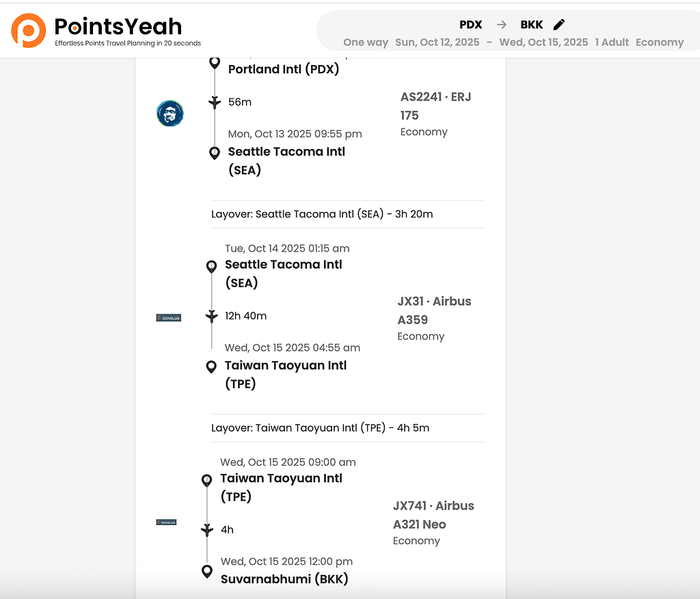Click the arrow between PDX and BKK
This screenshot has height=599, width=700.
pos(501,25)
